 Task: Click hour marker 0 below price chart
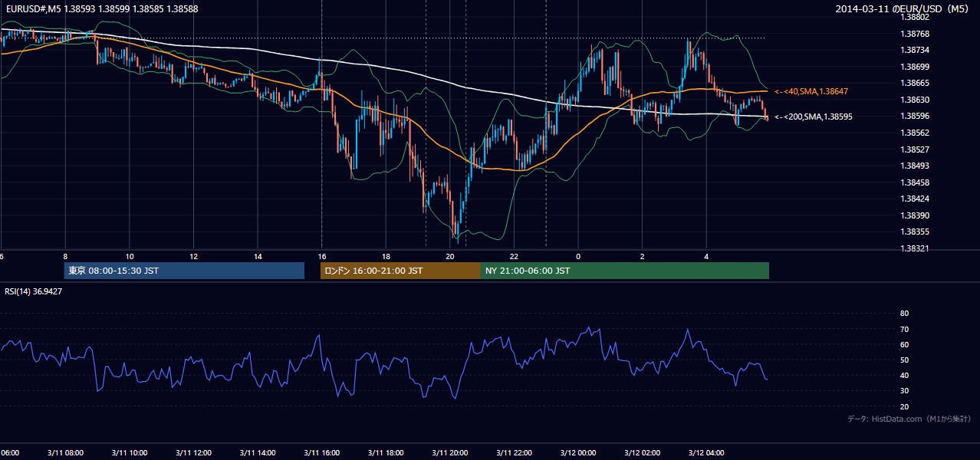point(578,257)
